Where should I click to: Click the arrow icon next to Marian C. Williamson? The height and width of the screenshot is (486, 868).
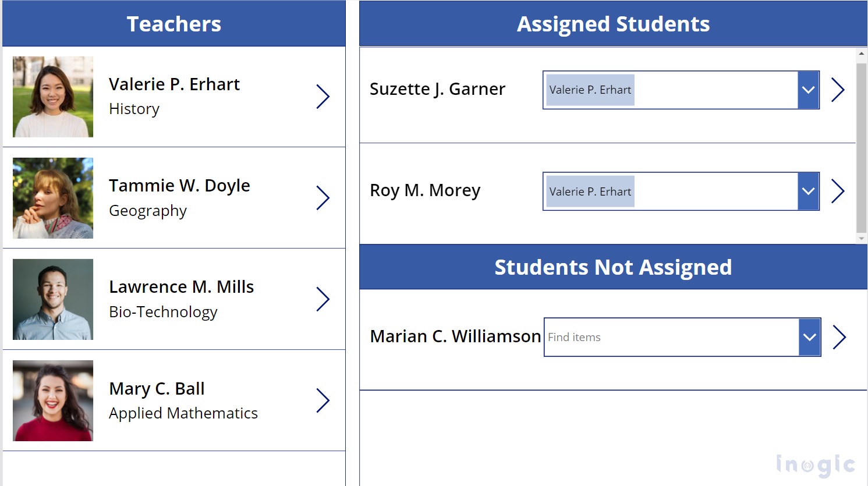click(x=839, y=336)
